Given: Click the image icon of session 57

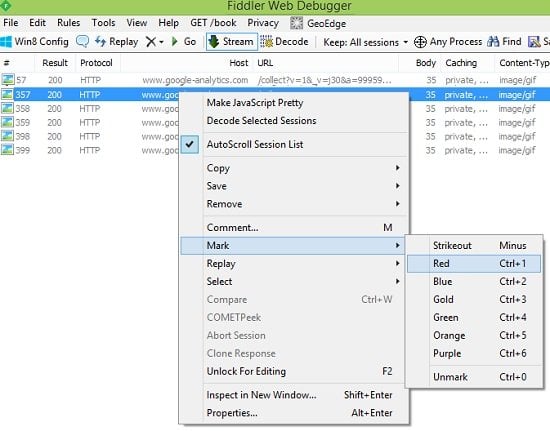Looking at the screenshot, I should pyautogui.click(x=7, y=80).
